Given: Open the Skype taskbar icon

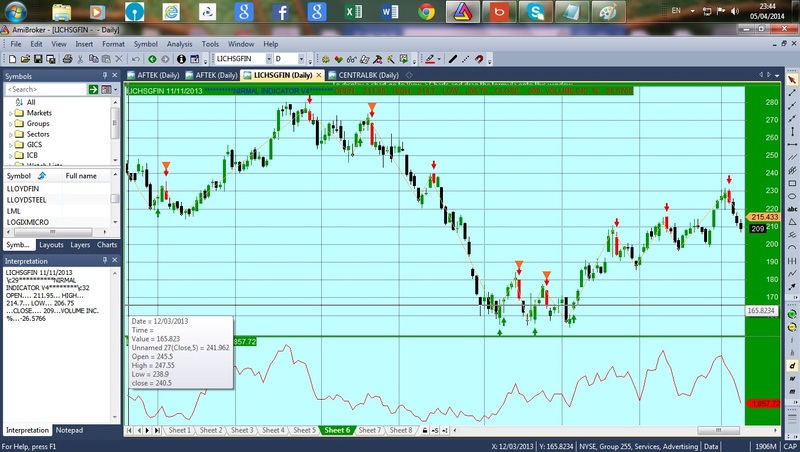Looking at the screenshot, I should click(x=536, y=11).
